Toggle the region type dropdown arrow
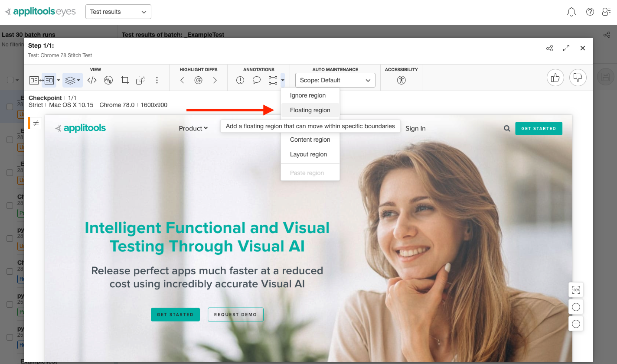The width and height of the screenshot is (617, 364). (283, 80)
